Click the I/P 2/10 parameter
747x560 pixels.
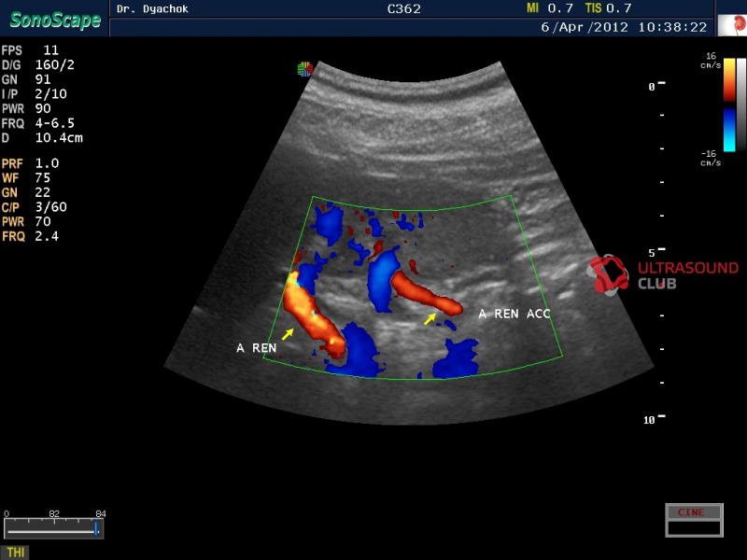click(x=34, y=94)
